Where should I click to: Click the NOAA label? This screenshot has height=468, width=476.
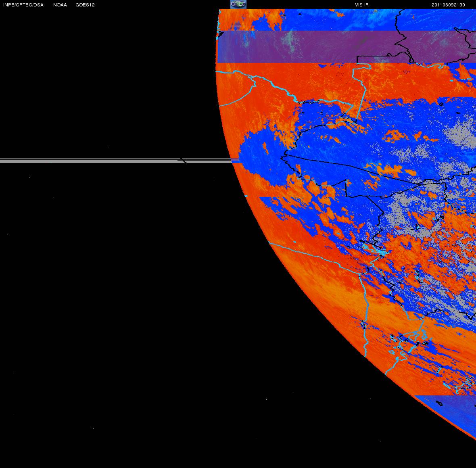tap(60, 5)
